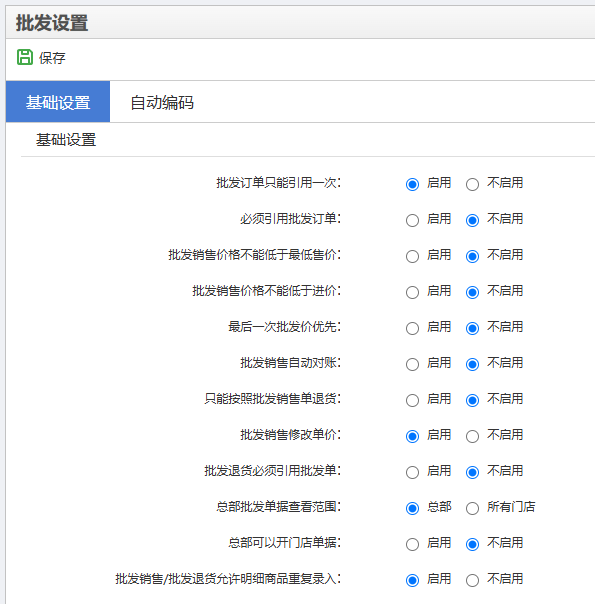Enable 只能按照批发销售单退货

(412, 401)
